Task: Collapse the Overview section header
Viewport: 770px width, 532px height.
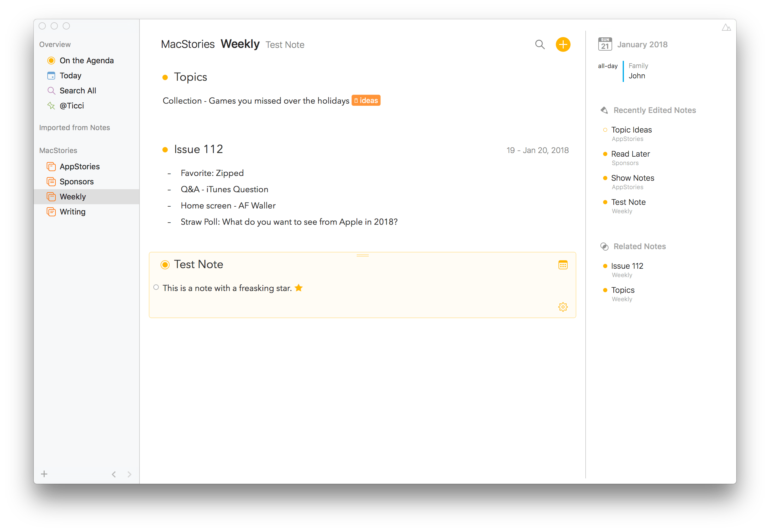Action: click(x=55, y=44)
